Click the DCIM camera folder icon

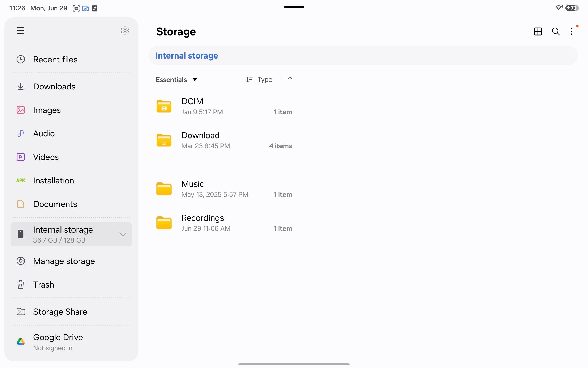click(x=164, y=106)
